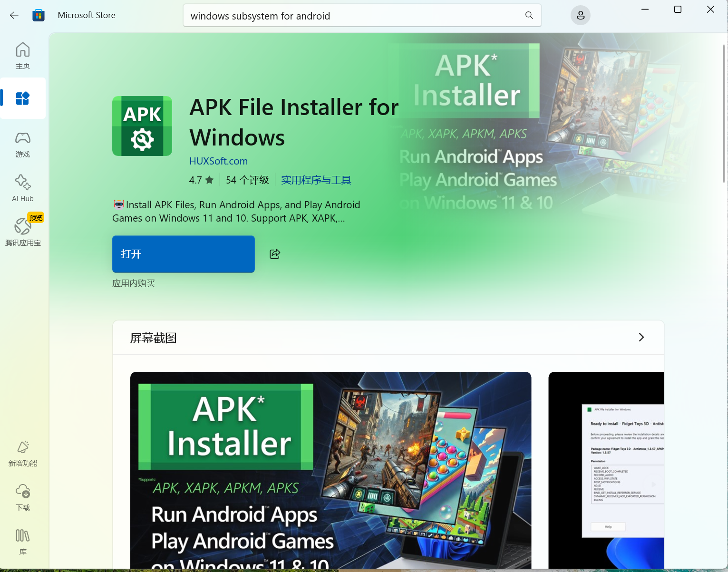
Task: Open the 主页 home section
Action: pyautogui.click(x=23, y=56)
